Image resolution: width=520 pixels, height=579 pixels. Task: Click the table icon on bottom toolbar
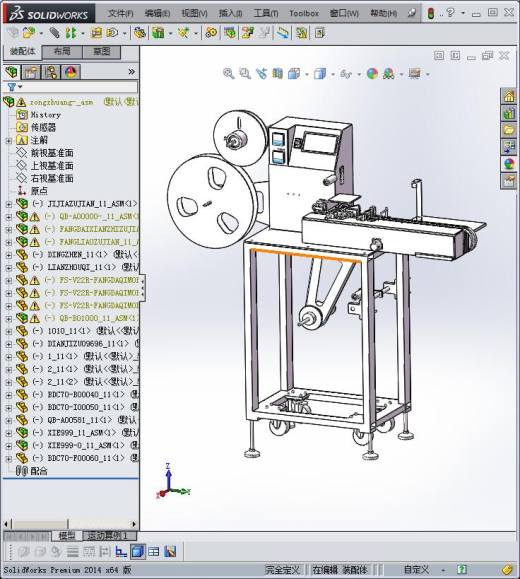[x=154, y=552]
